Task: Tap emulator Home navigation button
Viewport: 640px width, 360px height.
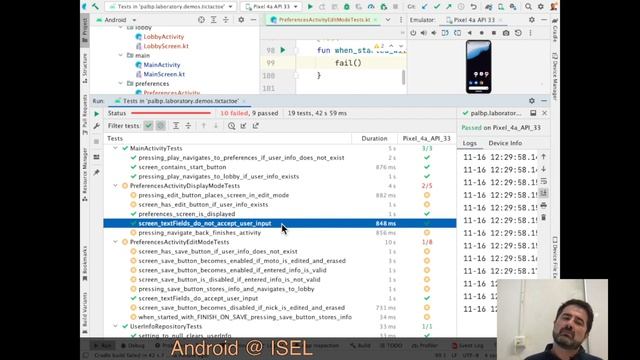Action: point(482,33)
